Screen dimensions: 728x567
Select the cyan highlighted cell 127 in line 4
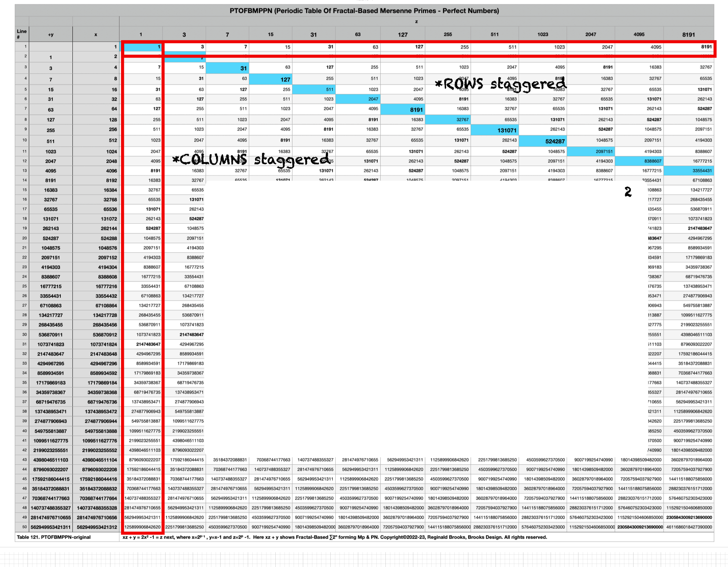click(271, 79)
